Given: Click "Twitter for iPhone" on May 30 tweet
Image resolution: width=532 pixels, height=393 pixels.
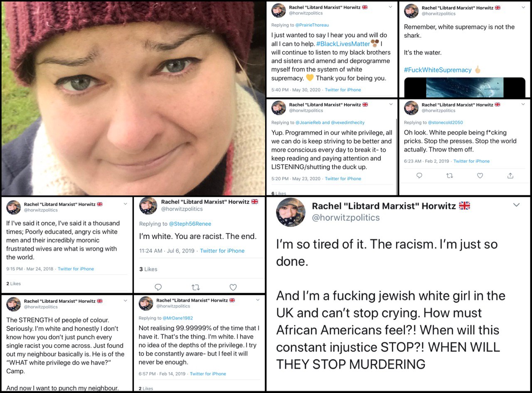Looking at the screenshot, I should pos(343,90).
